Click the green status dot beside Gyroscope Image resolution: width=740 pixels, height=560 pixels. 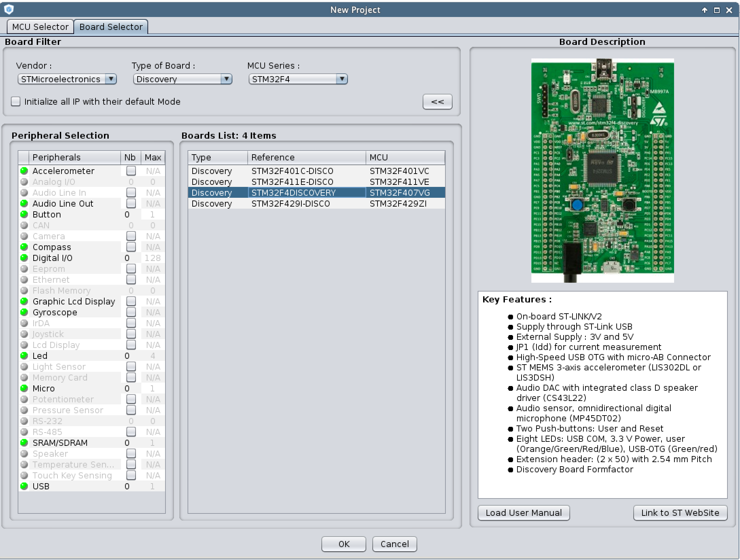click(24, 312)
